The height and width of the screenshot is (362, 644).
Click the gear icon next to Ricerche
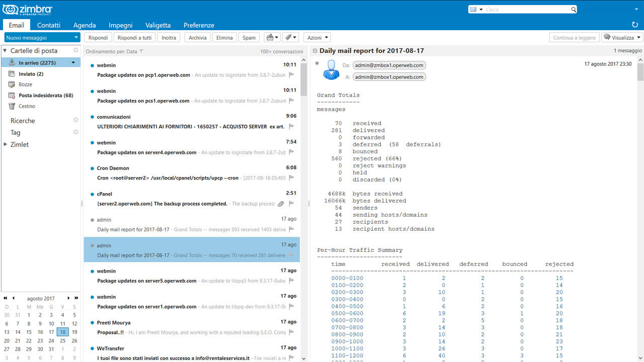tap(76, 120)
